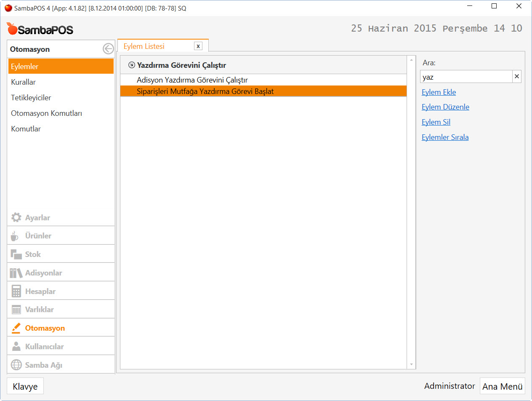The height and width of the screenshot is (401, 532).
Task: Open Hesaplar section with calculator icon
Action: point(16,291)
